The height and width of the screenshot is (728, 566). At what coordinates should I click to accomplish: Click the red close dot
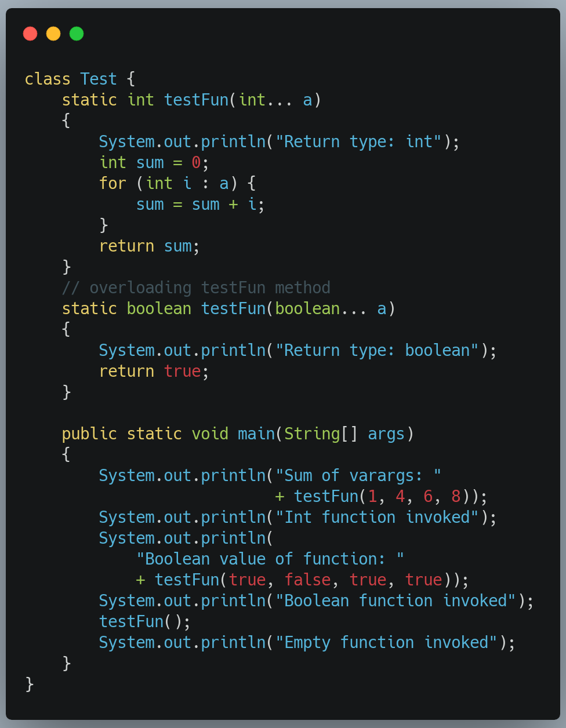[30, 34]
